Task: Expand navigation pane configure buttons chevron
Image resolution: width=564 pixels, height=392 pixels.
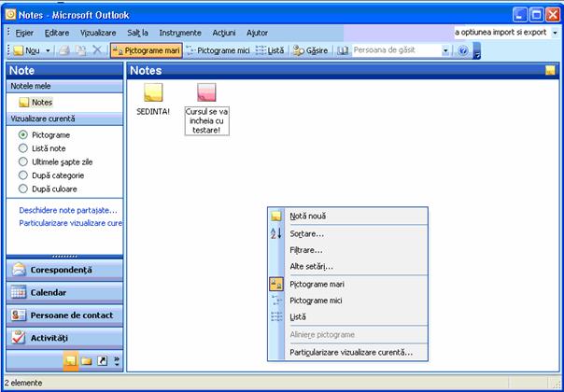Action: 116,359
